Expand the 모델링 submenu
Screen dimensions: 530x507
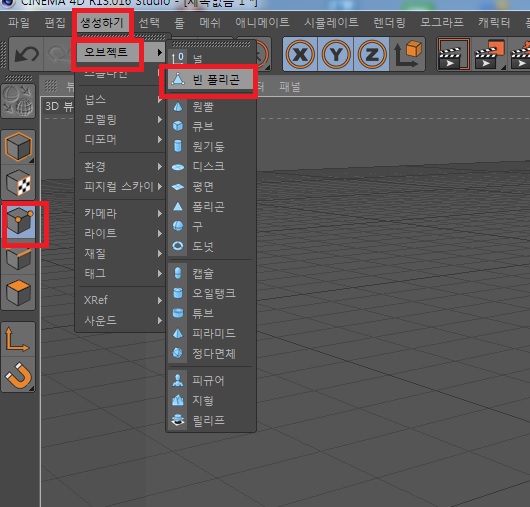(121, 119)
